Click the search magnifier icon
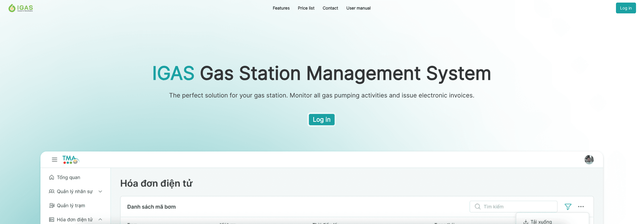The width and height of the screenshot is (644, 224). pyautogui.click(x=478, y=207)
